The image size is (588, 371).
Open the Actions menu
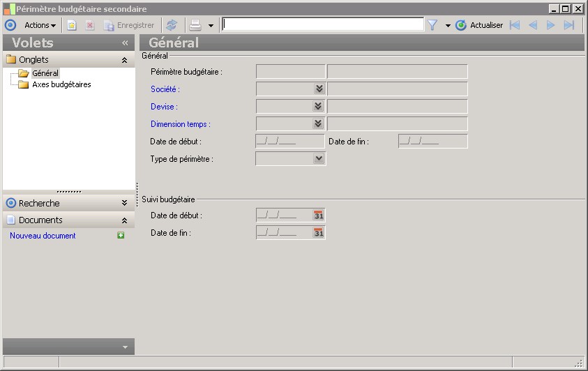coord(40,25)
